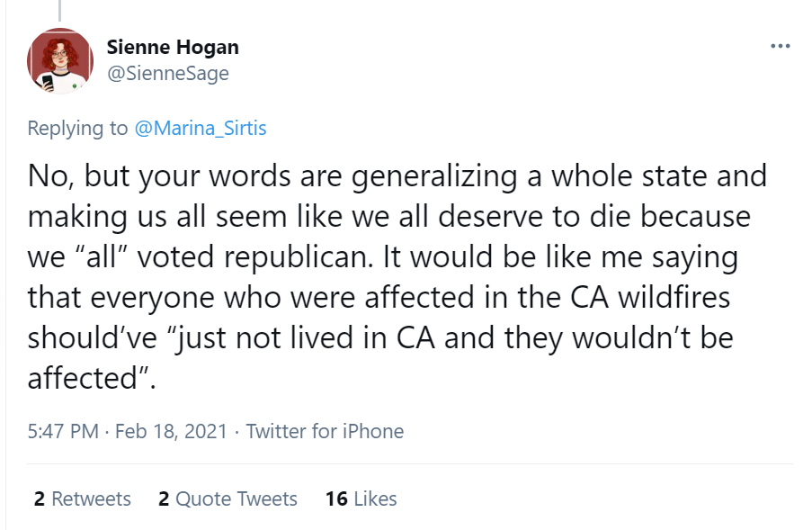Click Sienne Hogan's profile avatar
Image resolution: width=812 pixels, height=530 pixels.
(60, 60)
